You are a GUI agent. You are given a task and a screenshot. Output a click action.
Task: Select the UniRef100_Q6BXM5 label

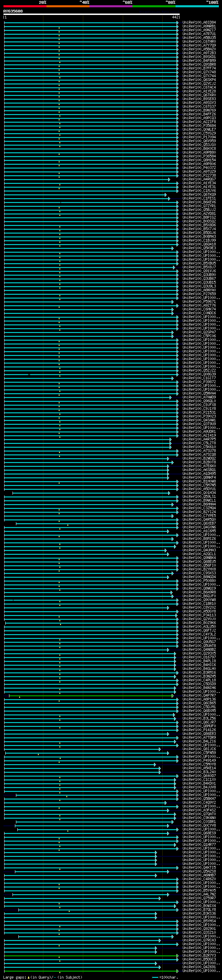(x=199, y=711)
